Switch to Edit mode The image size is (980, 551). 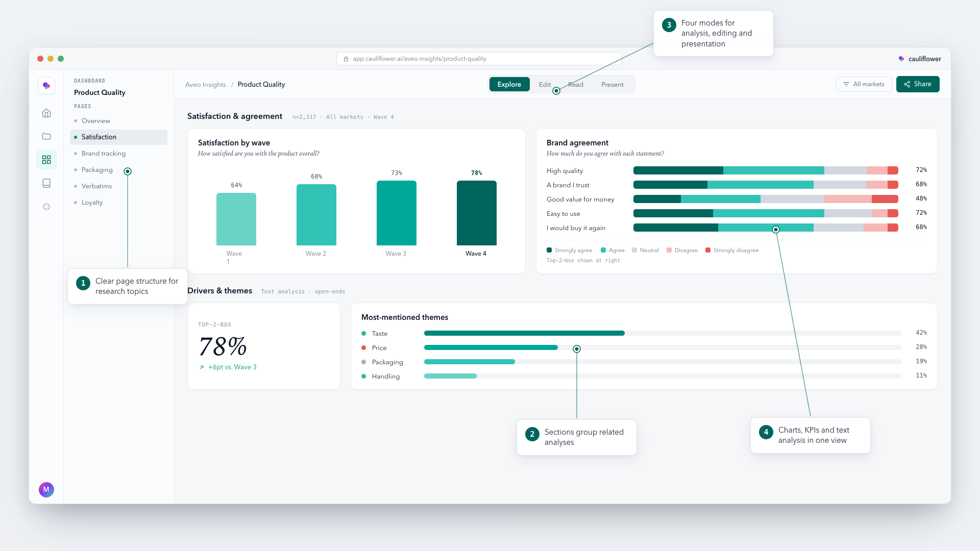[545, 85]
